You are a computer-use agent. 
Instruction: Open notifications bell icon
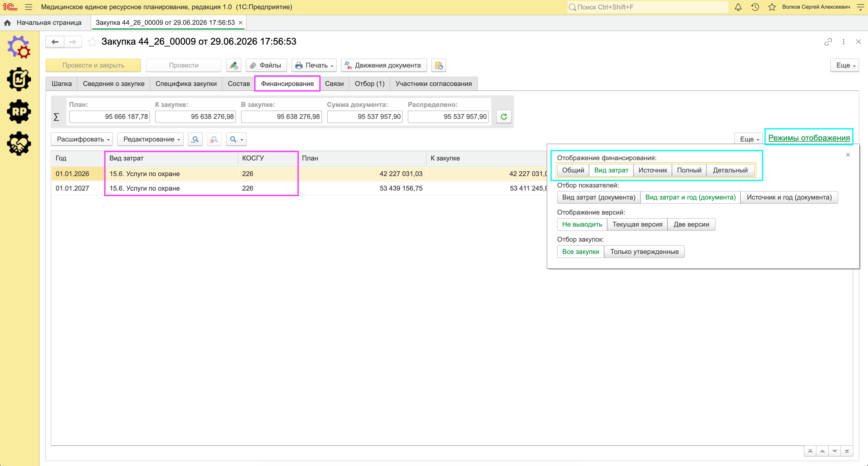(738, 7)
